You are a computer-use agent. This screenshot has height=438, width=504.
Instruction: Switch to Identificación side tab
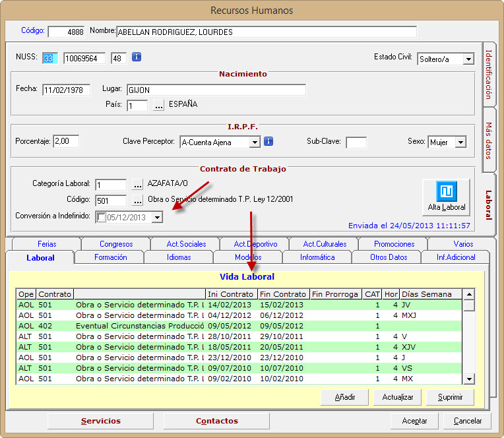(x=489, y=75)
